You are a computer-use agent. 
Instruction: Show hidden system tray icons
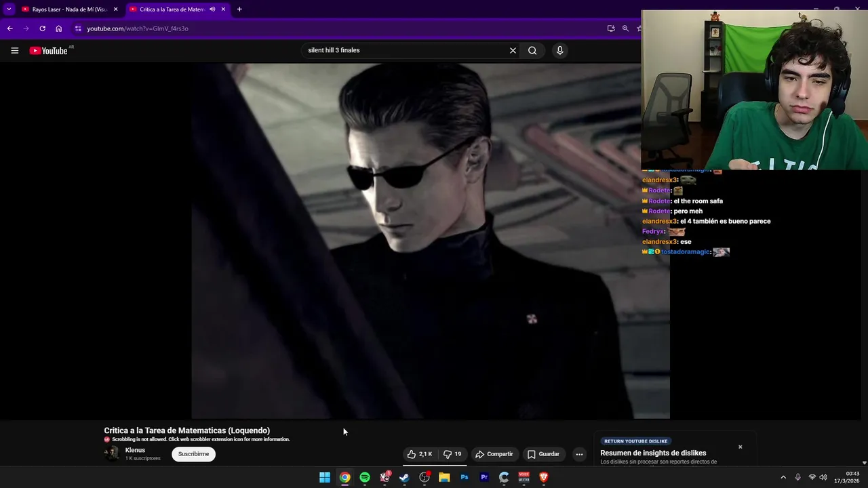(x=783, y=477)
